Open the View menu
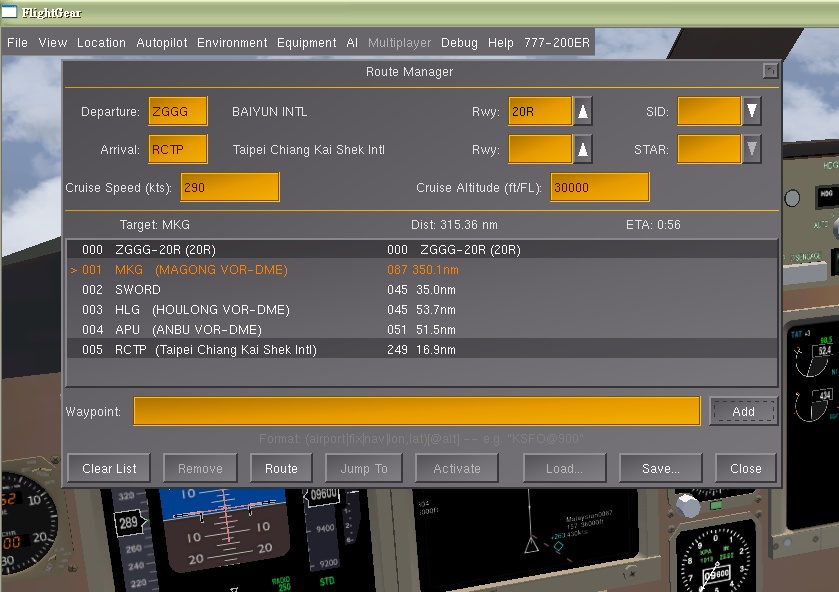The image size is (839, 592). (x=52, y=43)
